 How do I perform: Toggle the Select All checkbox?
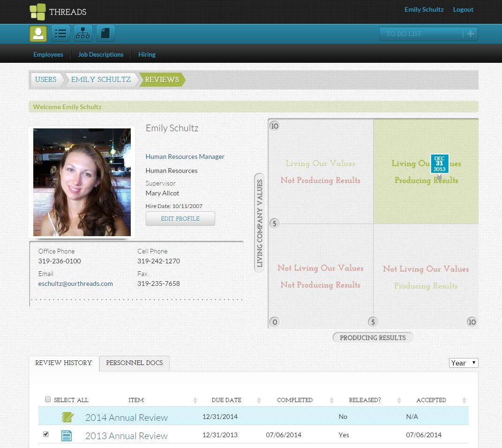(47, 399)
